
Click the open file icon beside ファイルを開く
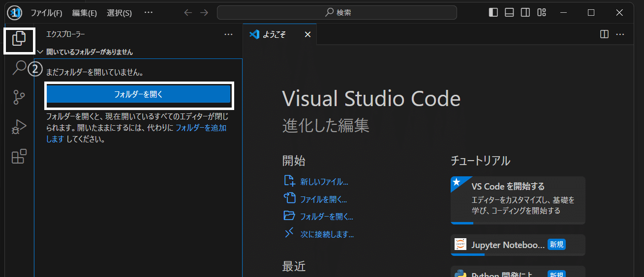289,198
